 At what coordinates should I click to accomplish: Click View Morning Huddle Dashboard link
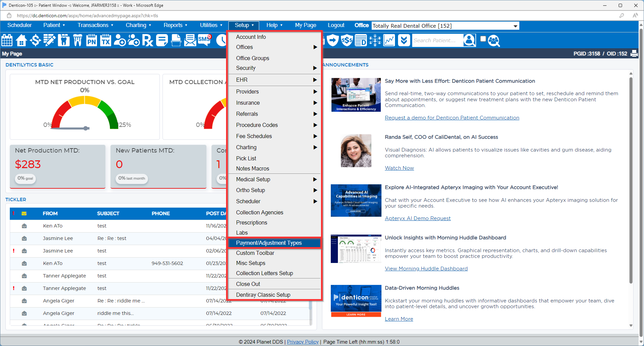tap(426, 269)
